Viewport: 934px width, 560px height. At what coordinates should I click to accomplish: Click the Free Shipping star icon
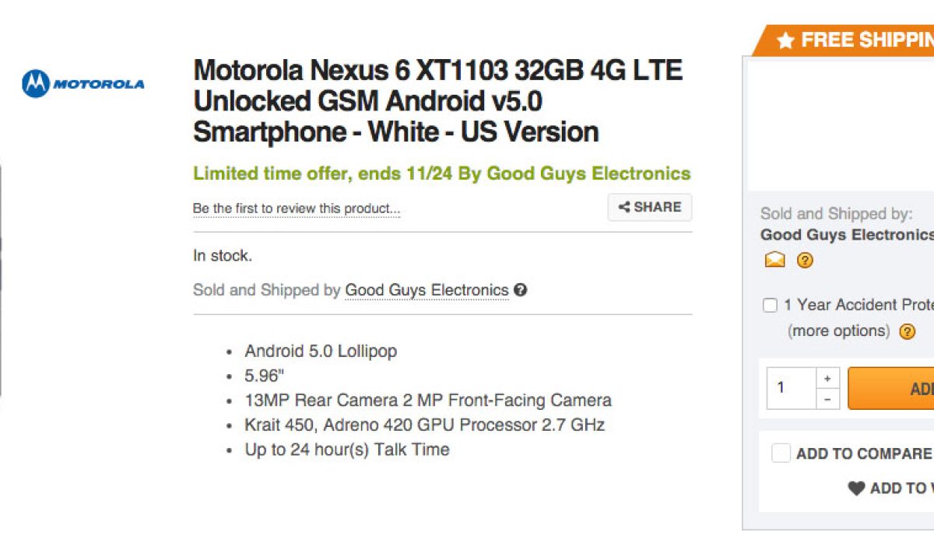tap(785, 40)
